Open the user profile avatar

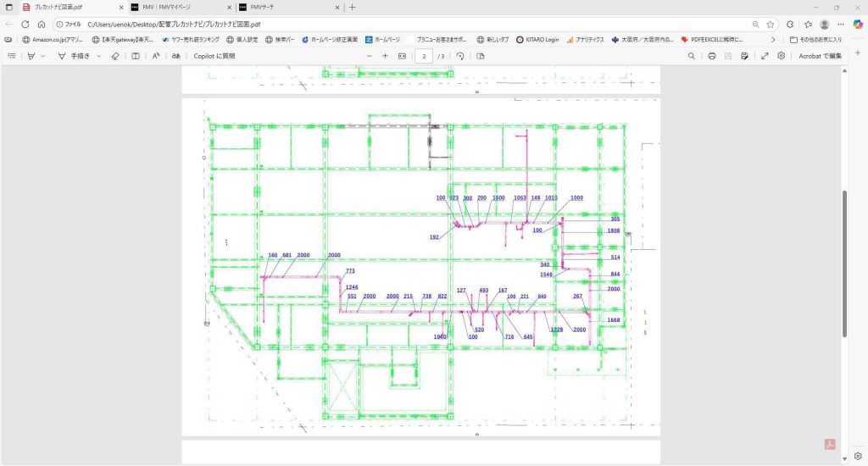(x=824, y=25)
